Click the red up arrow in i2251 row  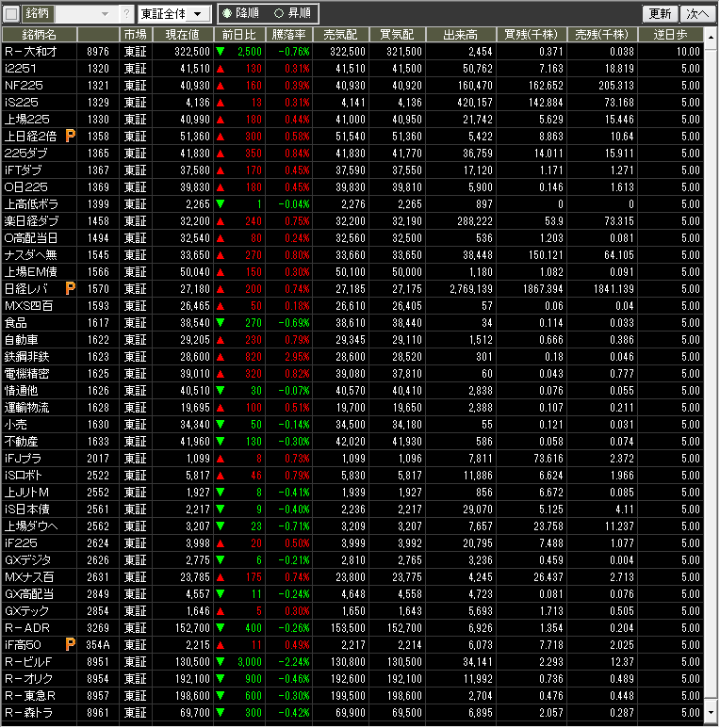click(x=221, y=69)
